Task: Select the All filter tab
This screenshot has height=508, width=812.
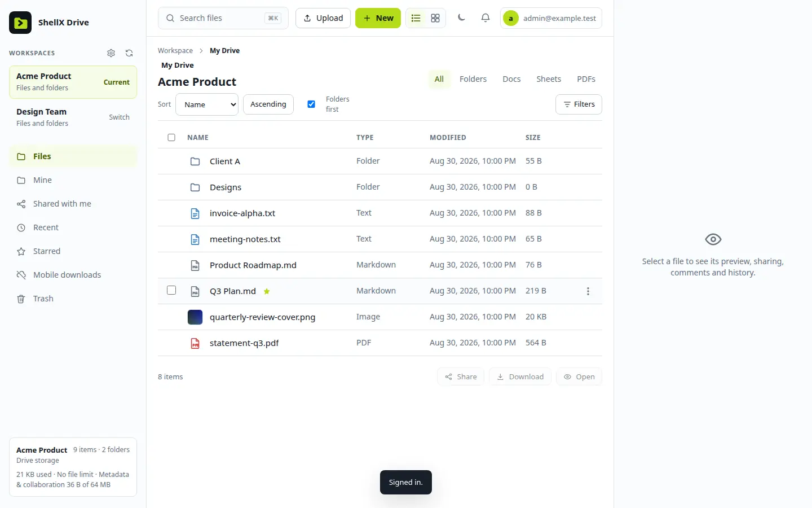Action: 439,79
